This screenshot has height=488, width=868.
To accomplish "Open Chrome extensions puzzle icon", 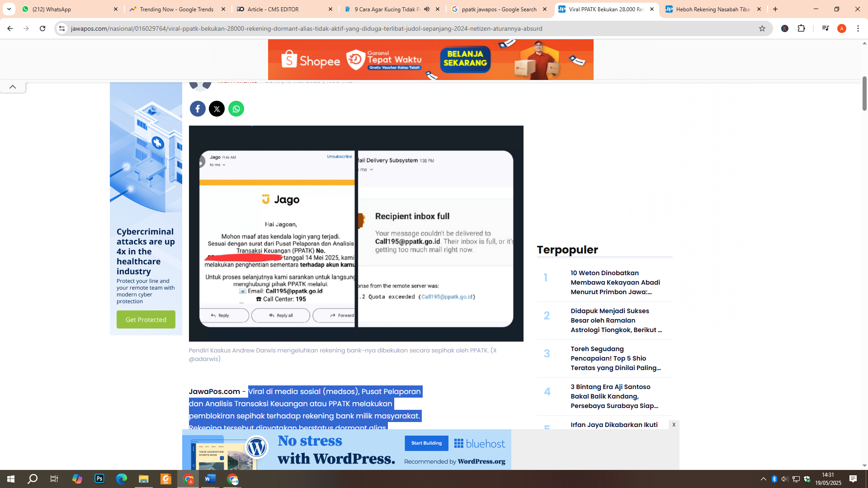I will coord(801,28).
